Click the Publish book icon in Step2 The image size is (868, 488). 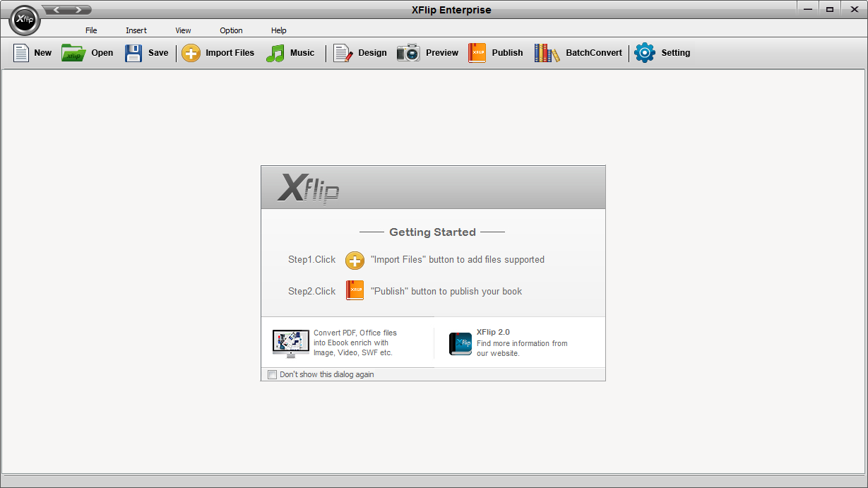(355, 290)
